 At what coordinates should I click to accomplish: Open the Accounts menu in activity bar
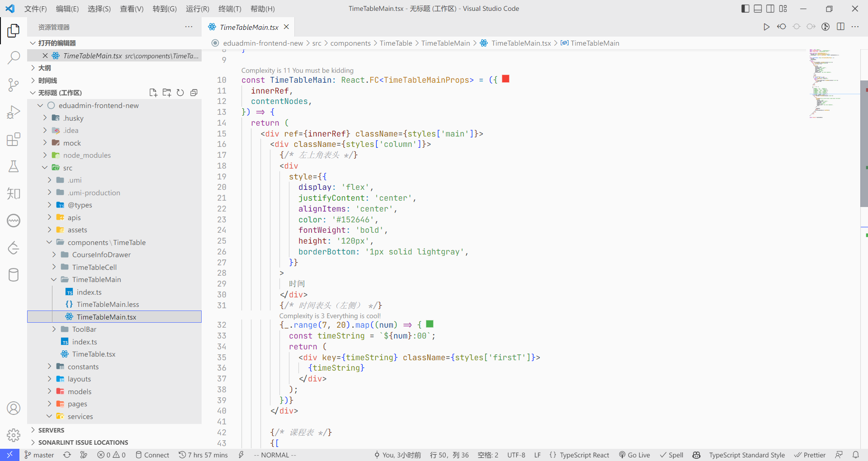coord(14,408)
